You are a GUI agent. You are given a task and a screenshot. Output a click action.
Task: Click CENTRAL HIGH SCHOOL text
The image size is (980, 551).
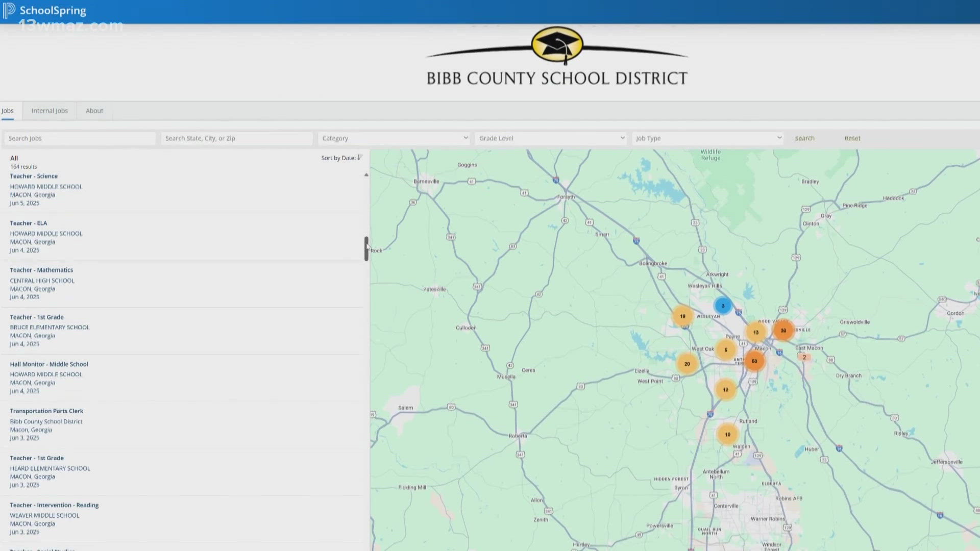click(x=42, y=281)
